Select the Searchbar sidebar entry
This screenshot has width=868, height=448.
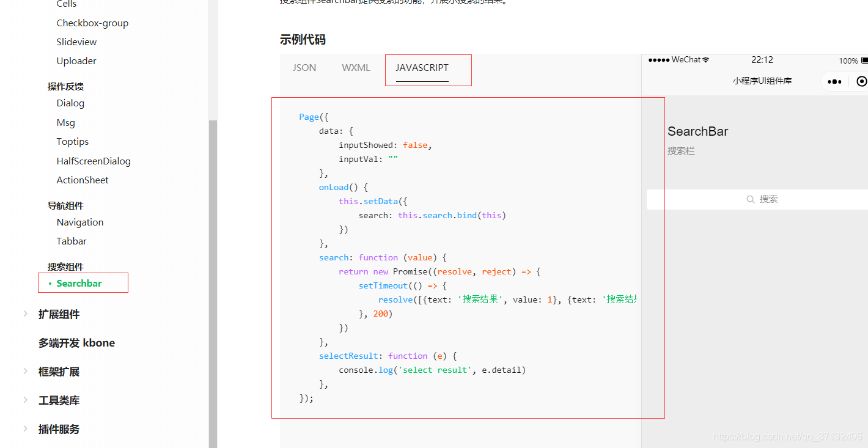click(79, 284)
